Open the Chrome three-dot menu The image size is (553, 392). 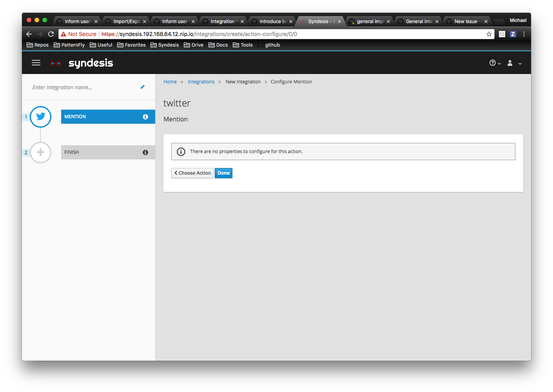(524, 34)
